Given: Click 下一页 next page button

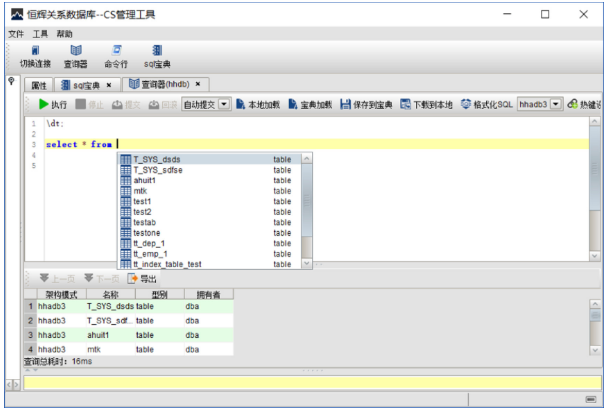Looking at the screenshot, I should pyautogui.click(x=102, y=279).
